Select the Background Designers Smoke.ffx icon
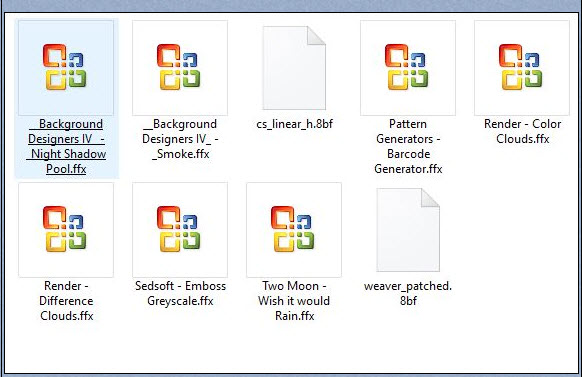 pos(180,68)
